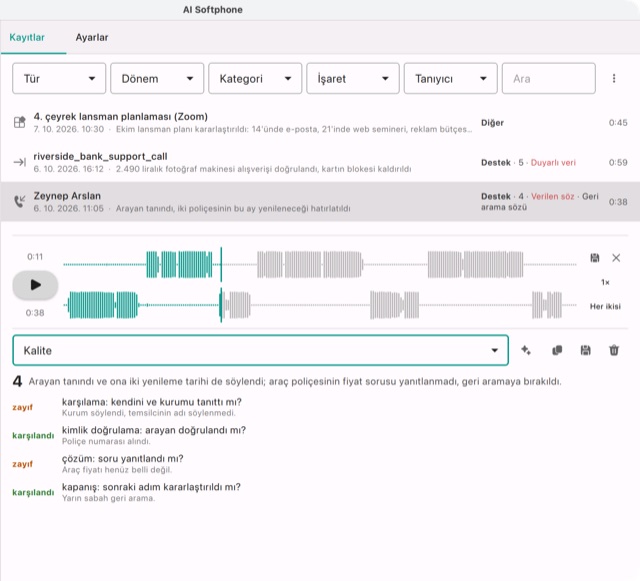Toggle the Her ikisi channel selector
The width and height of the screenshot is (640, 581).
(605, 306)
